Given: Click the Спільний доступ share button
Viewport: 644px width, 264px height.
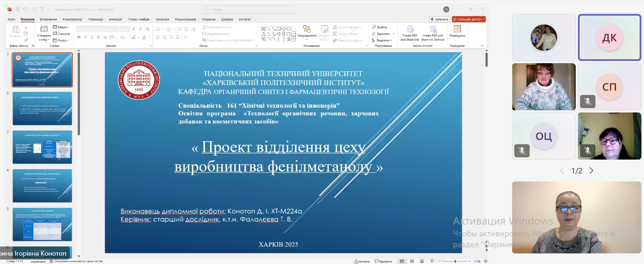Looking at the screenshot, I should (469, 19).
